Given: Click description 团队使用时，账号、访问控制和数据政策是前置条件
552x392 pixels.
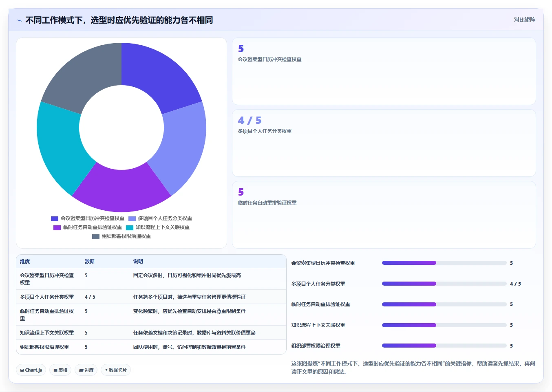Looking at the screenshot, I should click(189, 347).
